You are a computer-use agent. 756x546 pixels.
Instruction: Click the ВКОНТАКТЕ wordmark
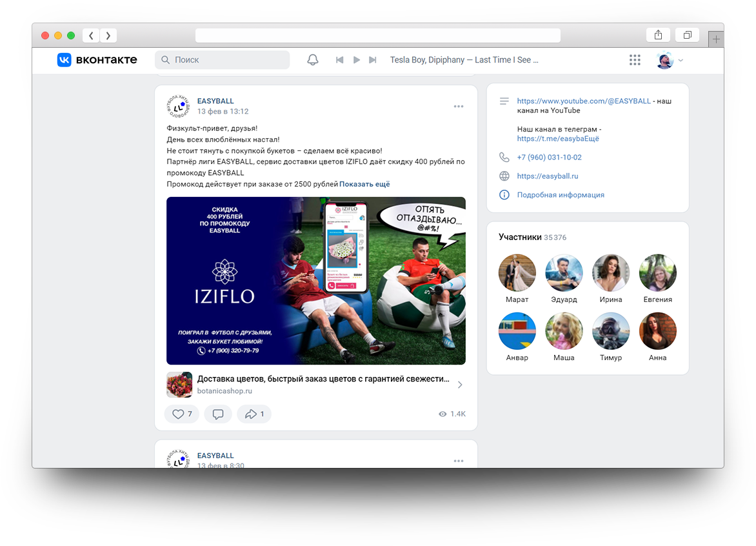point(106,60)
